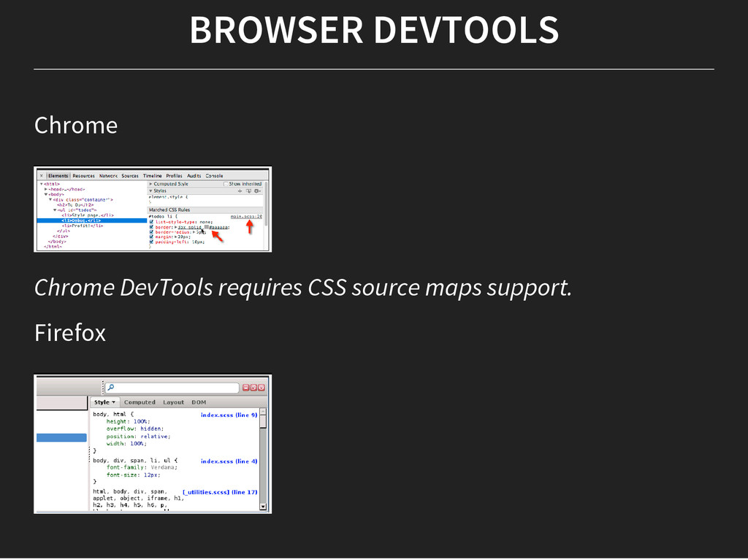Click the Firebug scrollbar down arrow
The image size is (748, 560).
(x=263, y=507)
